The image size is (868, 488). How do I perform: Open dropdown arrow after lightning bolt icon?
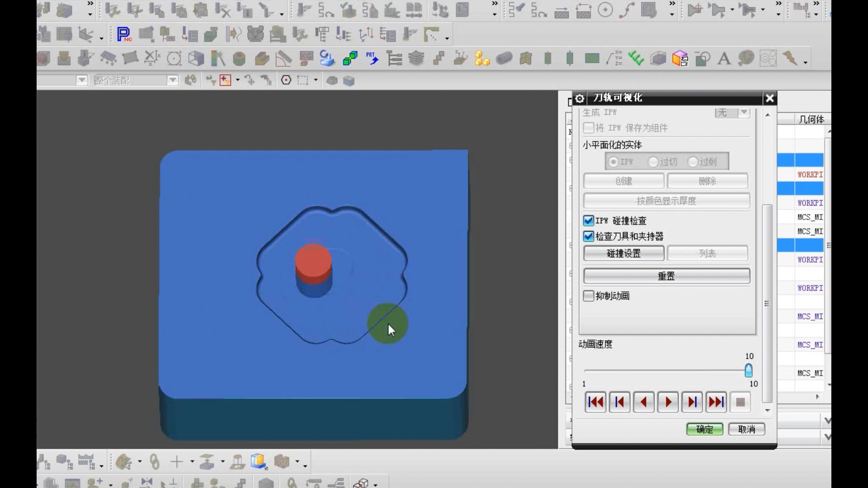tap(805, 62)
